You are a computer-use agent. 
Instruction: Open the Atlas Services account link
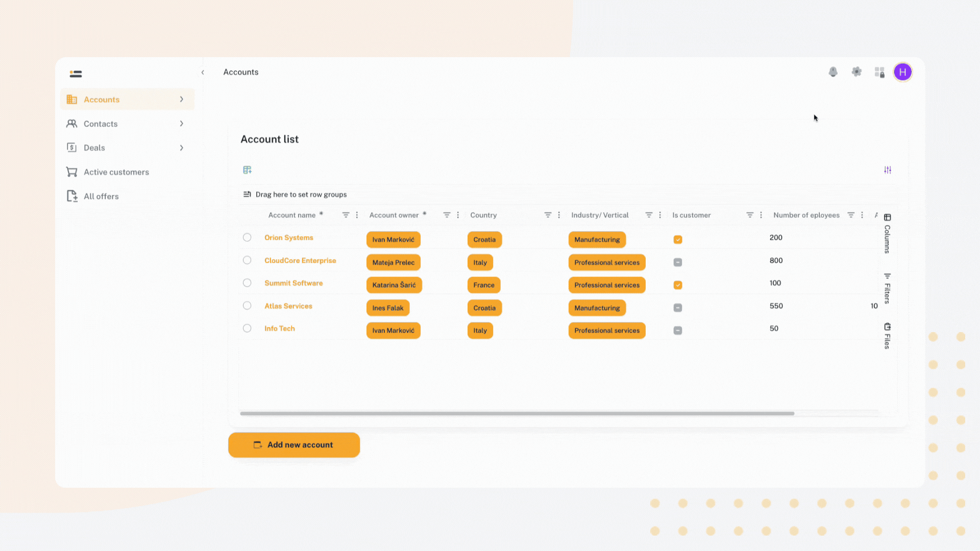(288, 306)
